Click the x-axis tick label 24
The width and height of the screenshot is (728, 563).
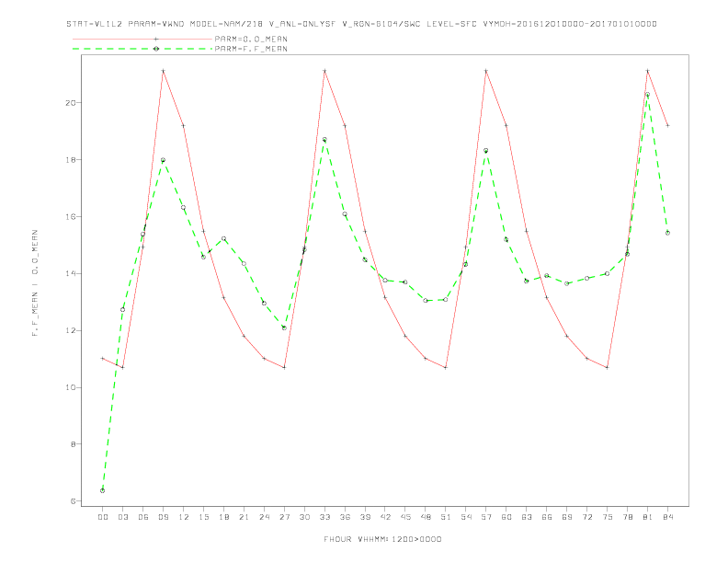(x=264, y=517)
